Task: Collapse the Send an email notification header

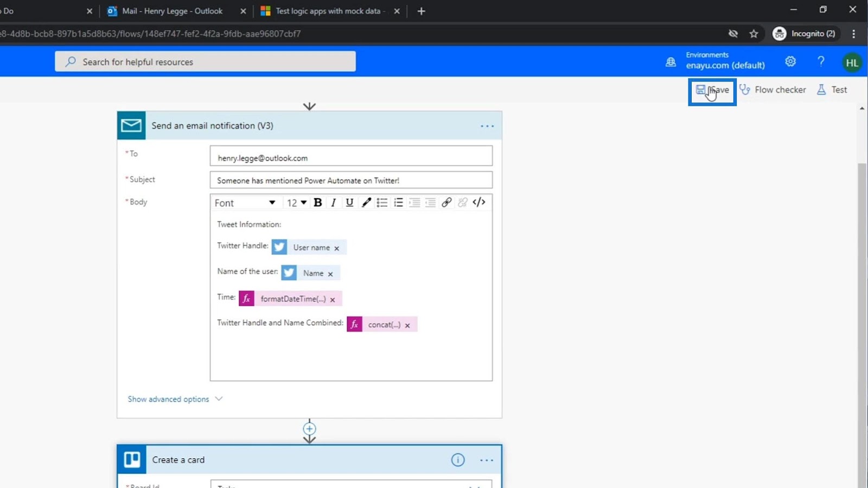Action: [x=309, y=126]
